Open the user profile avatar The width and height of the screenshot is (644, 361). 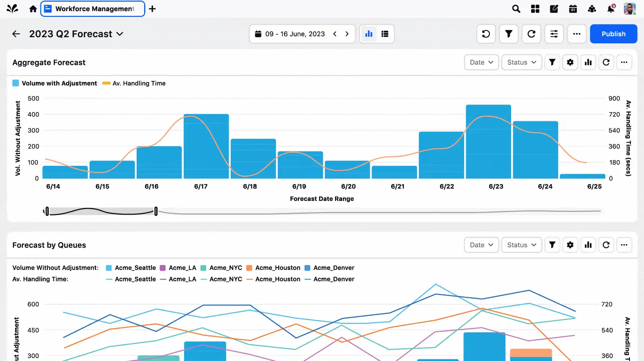629,9
